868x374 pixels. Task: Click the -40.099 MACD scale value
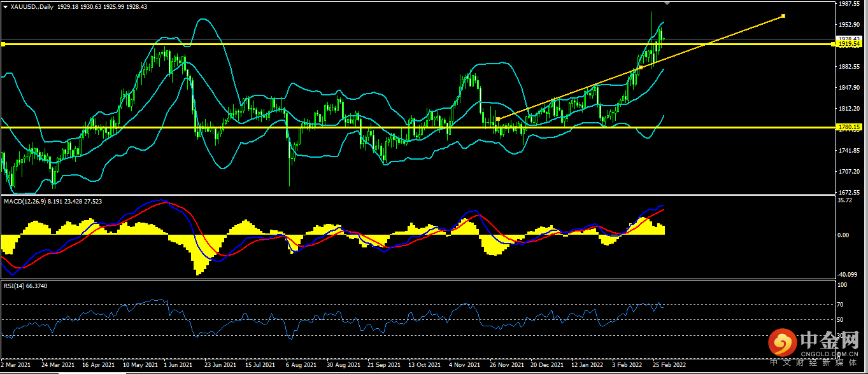tap(846, 275)
